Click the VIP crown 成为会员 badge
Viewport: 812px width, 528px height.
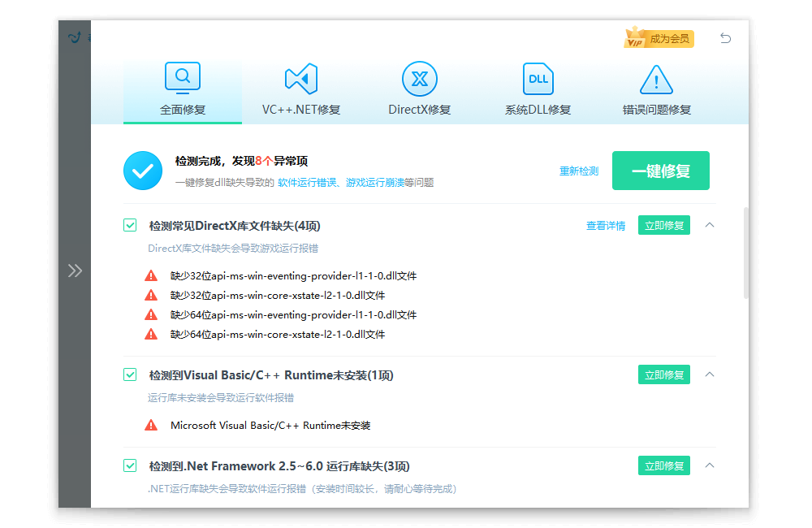[x=659, y=38]
